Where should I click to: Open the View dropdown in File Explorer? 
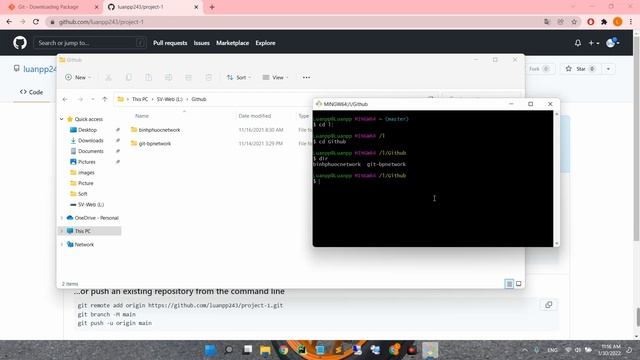pos(276,77)
